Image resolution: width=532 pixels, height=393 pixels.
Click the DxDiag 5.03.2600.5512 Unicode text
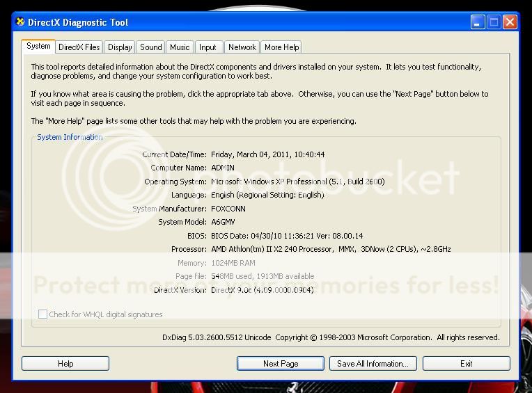tap(217, 337)
